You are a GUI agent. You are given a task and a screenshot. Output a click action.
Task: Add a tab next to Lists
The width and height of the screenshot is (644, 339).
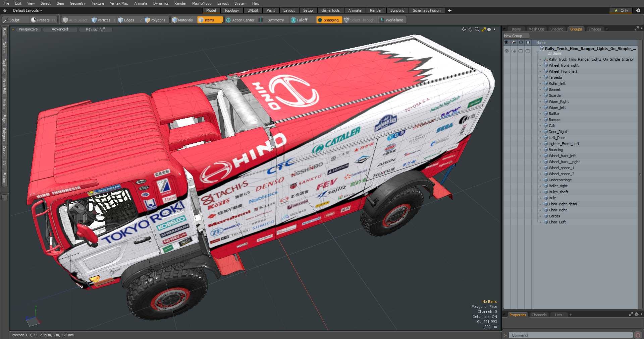coord(571,315)
